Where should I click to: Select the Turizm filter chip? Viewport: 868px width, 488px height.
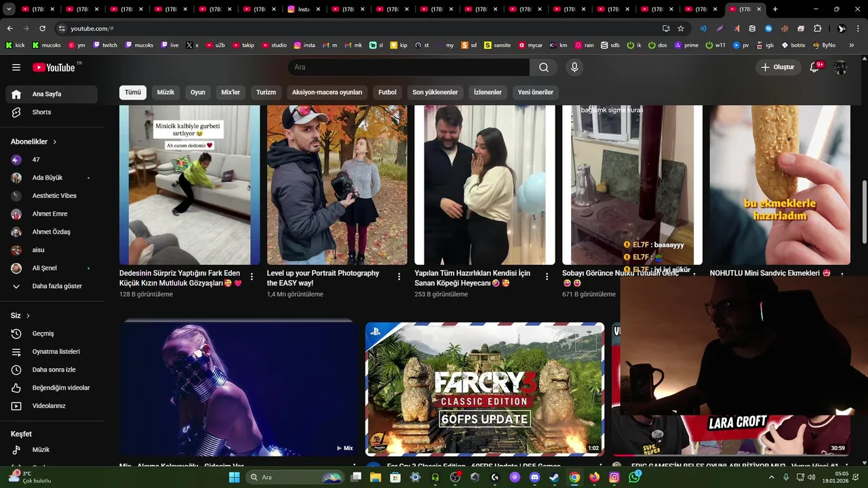tap(266, 92)
